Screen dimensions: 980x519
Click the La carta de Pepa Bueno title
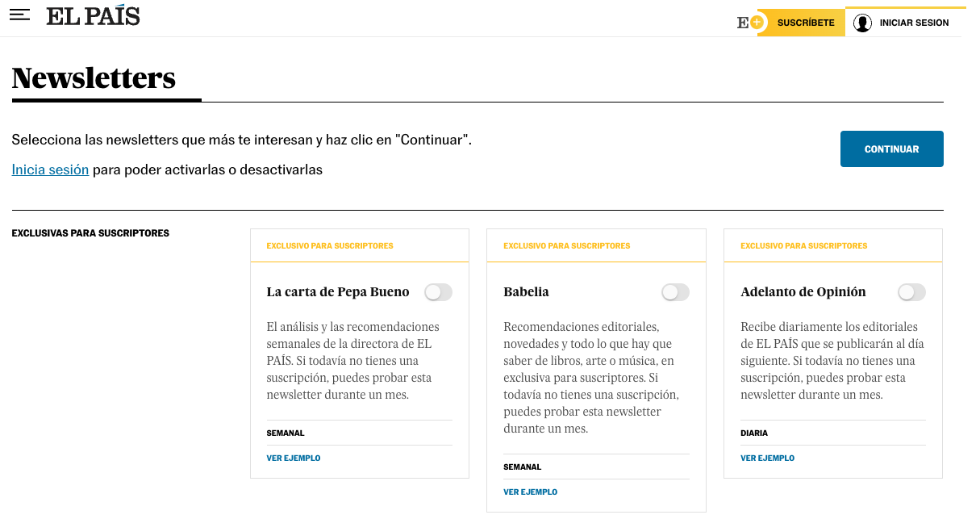(338, 292)
